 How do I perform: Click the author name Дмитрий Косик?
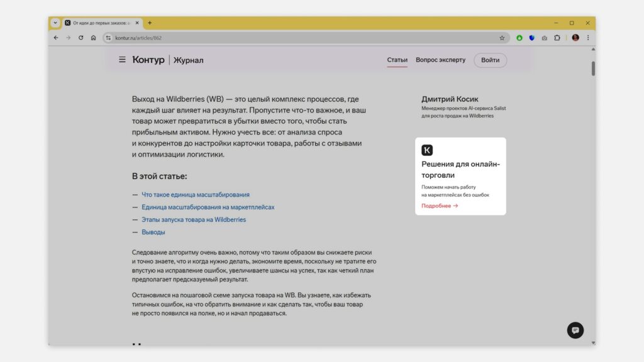click(450, 99)
